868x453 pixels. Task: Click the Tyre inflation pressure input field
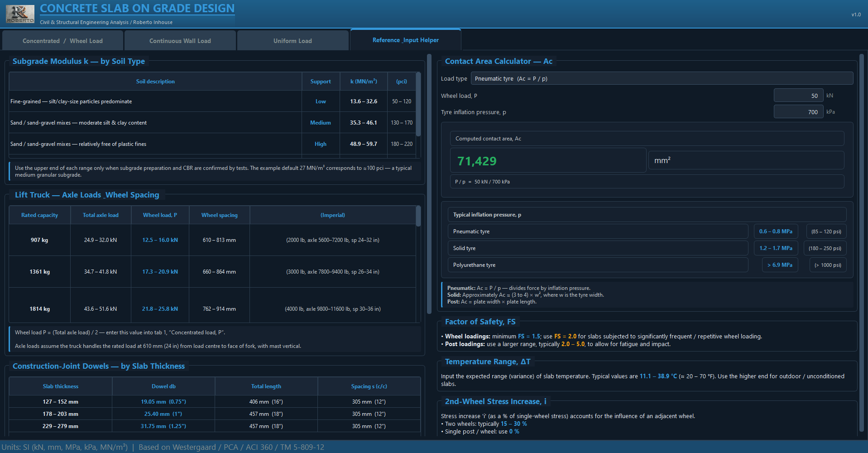798,111
